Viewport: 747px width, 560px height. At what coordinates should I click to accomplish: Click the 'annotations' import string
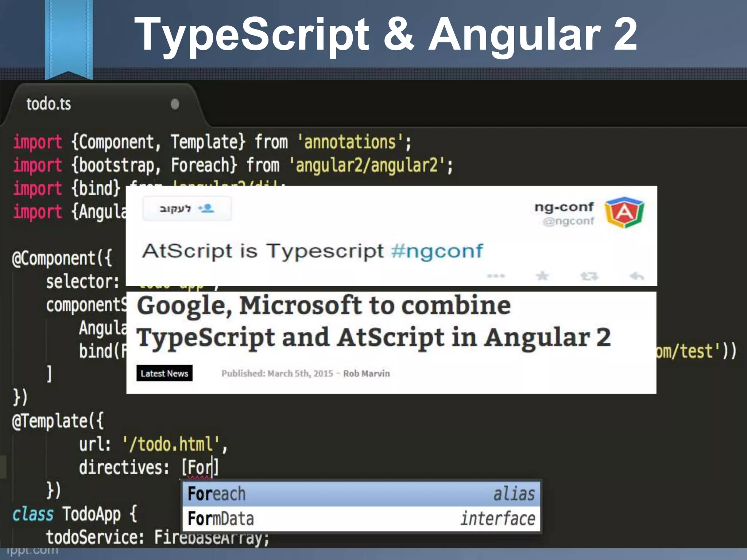coord(351,142)
